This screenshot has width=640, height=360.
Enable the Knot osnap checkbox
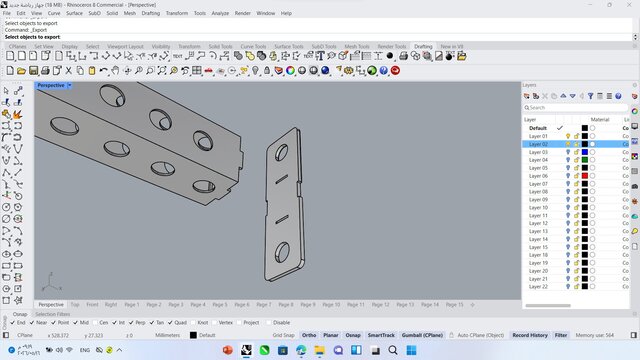pos(193,322)
